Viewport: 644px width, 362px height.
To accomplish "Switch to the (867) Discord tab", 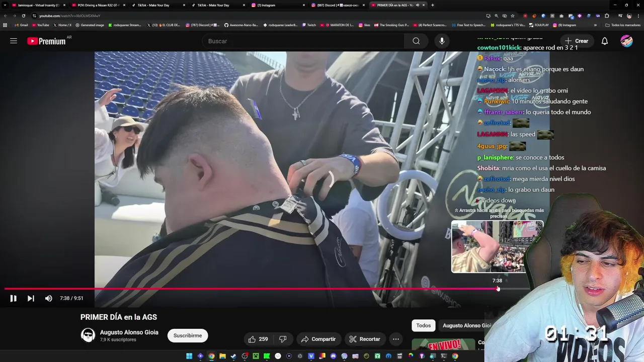I will [x=338, y=5].
